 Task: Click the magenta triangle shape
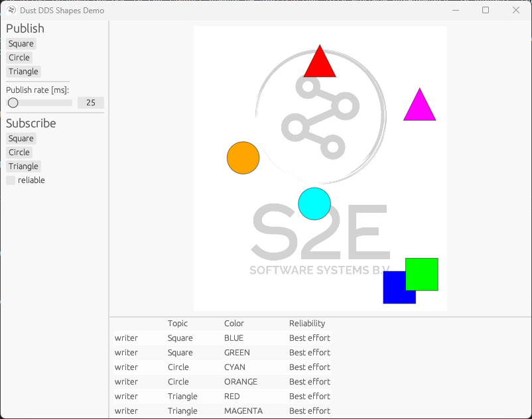tap(419, 107)
